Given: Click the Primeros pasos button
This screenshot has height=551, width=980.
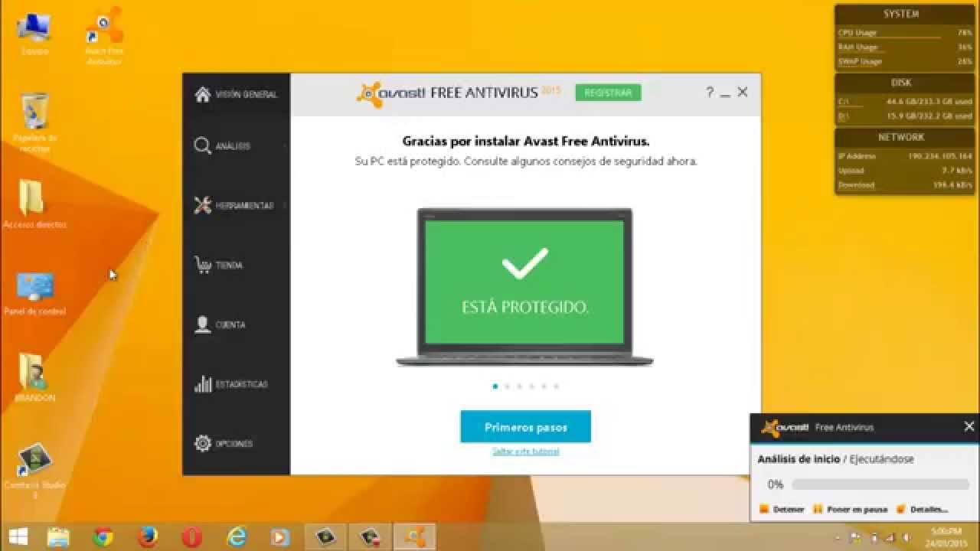Looking at the screenshot, I should click(x=525, y=427).
